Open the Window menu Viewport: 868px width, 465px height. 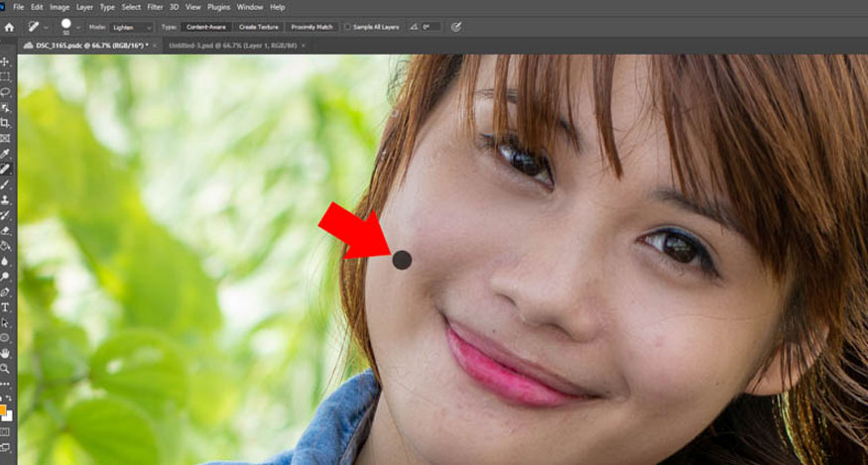tap(250, 7)
